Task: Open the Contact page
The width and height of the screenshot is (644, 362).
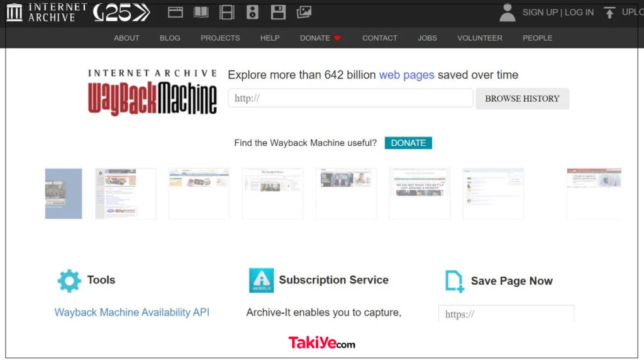Action: [x=380, y=38]
